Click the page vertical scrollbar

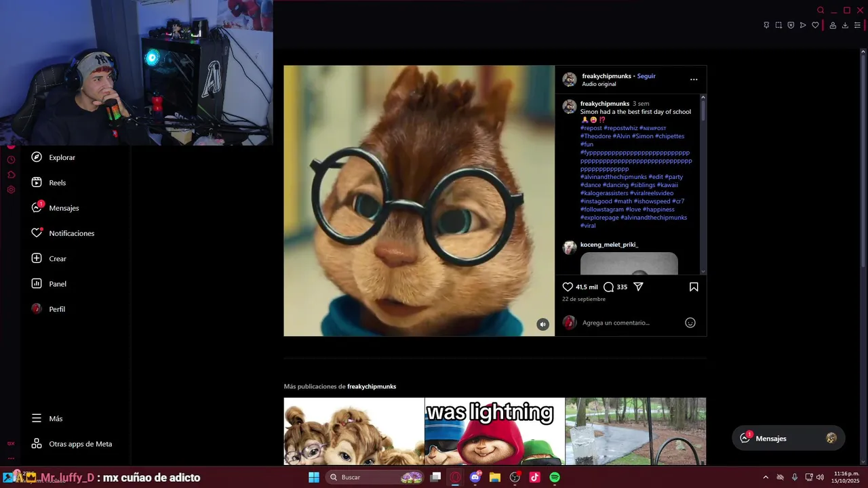863,163
